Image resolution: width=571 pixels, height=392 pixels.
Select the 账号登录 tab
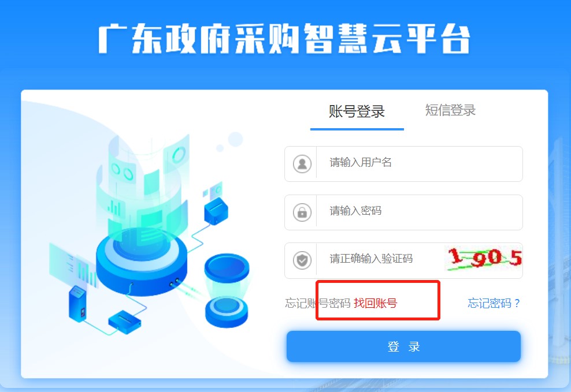357,111
